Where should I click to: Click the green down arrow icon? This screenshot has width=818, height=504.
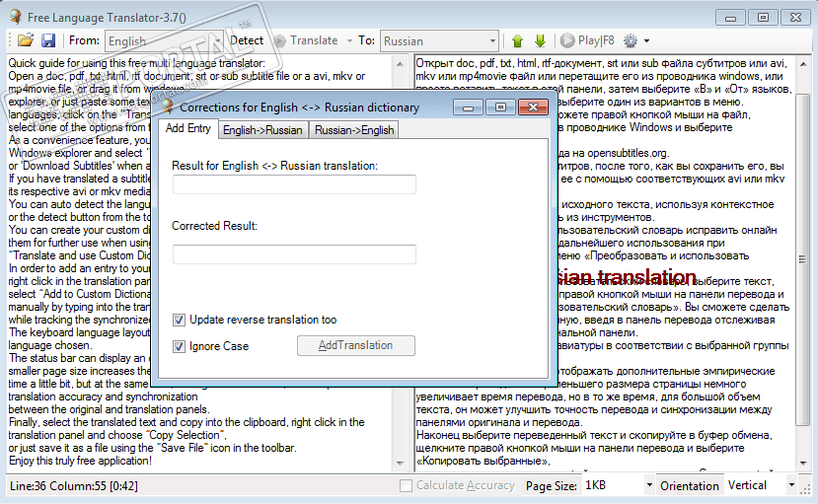pyautogui.click(x=540, y=40)
